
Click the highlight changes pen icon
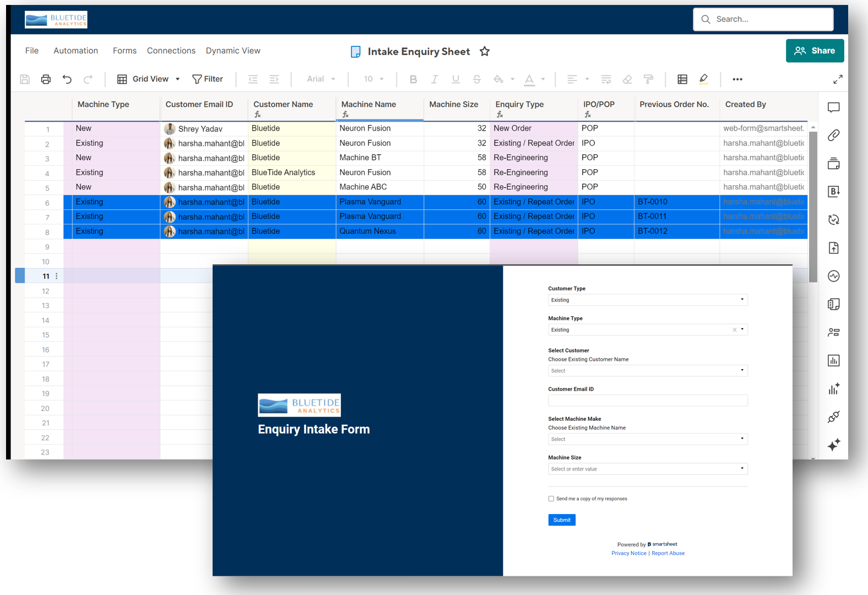click(x=703, y=79)
